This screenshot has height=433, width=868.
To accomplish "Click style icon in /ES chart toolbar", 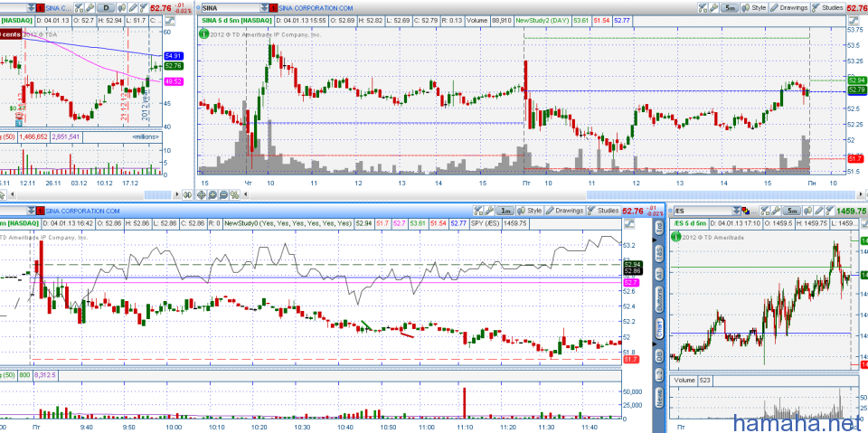I will [807, 211].
